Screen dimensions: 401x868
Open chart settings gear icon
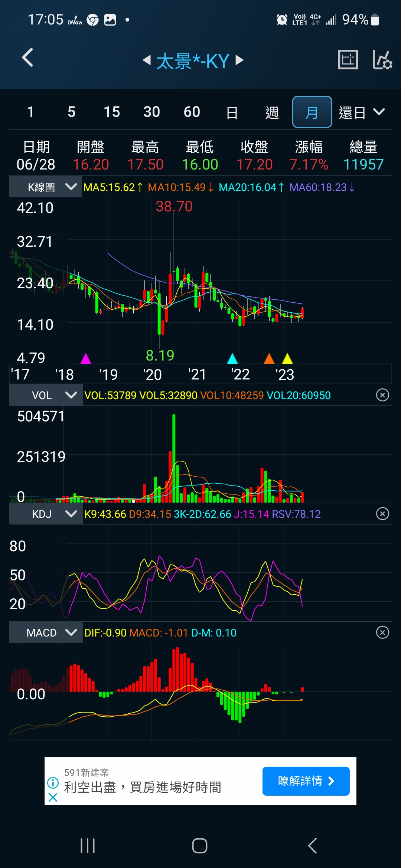[x=382, y=59]
